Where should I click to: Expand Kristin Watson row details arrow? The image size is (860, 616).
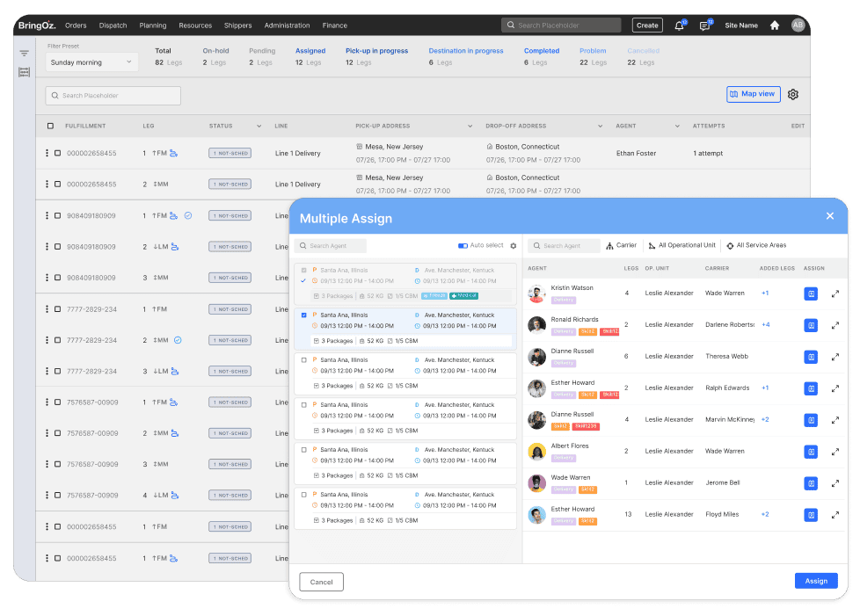835,294
